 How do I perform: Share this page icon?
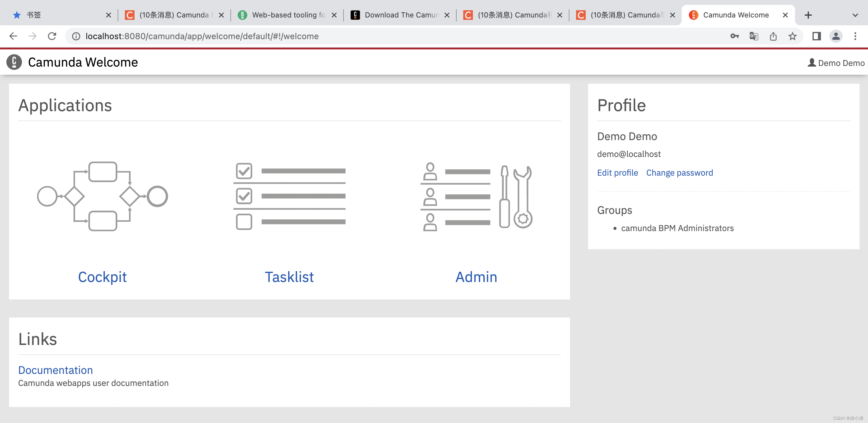[x=773, y=36]
